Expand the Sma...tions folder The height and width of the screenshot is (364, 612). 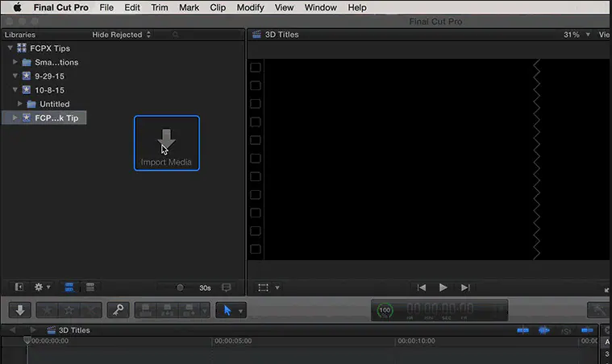[x=15, y=62]
